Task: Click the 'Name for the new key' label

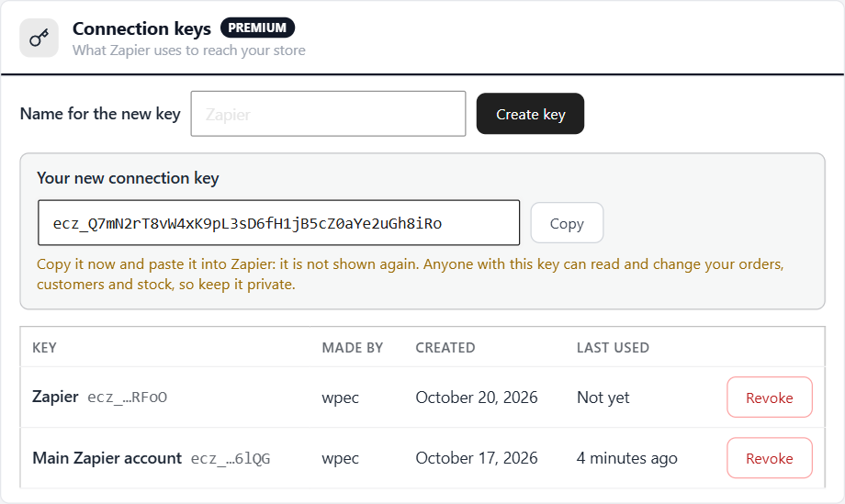Action: point(100,114)
